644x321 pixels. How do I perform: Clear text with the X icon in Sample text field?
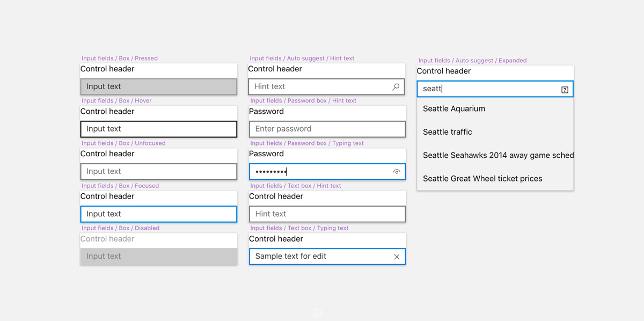click(397, 257)
